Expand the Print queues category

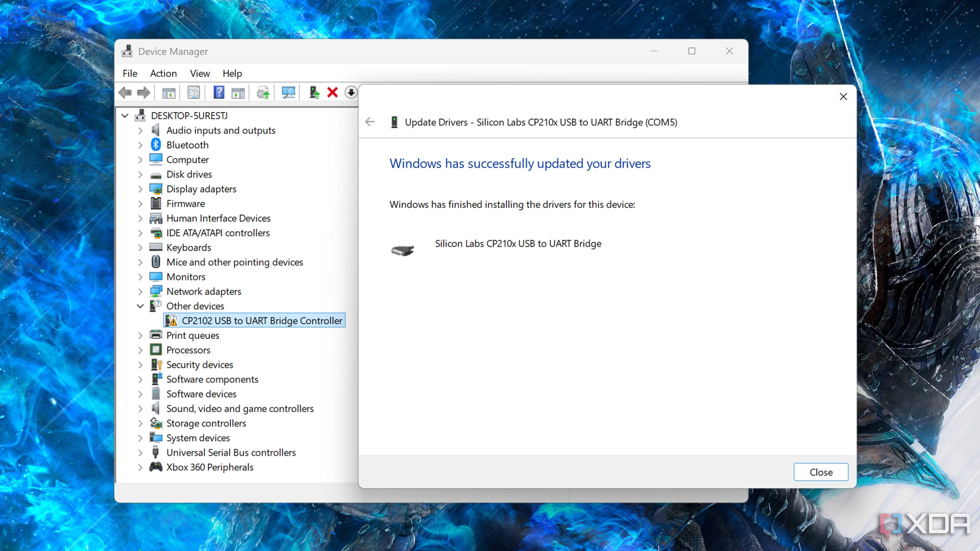coord(140,335)
